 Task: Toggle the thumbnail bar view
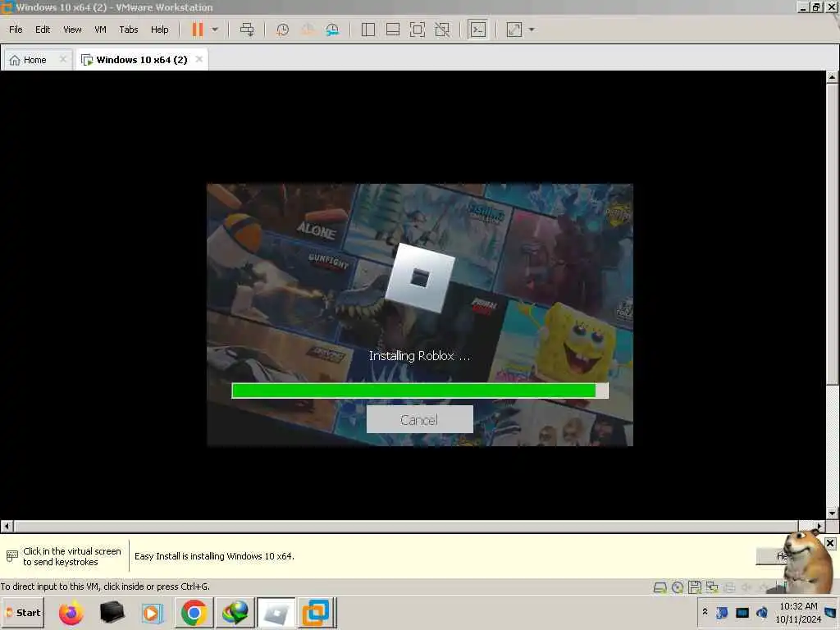(393, 30)
